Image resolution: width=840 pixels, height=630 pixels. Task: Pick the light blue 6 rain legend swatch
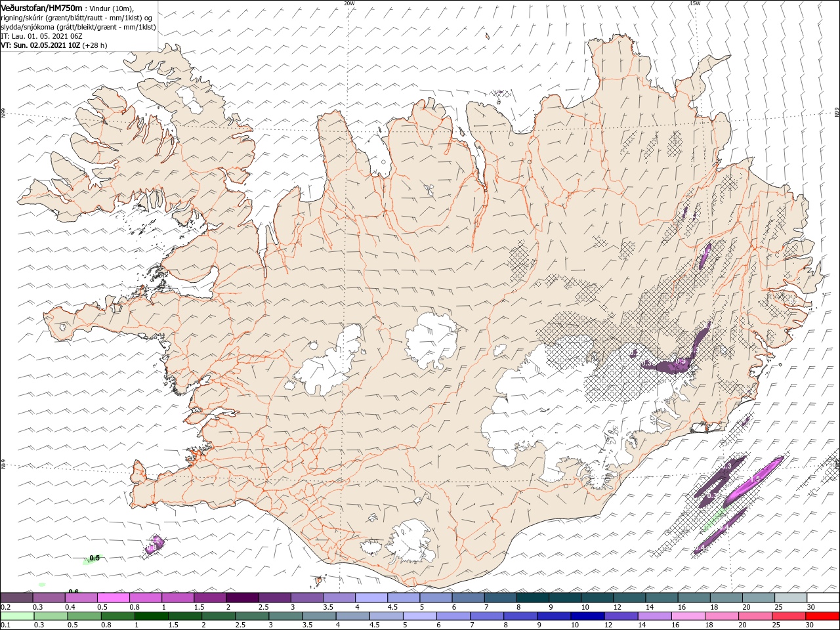[x=453, y=616]
